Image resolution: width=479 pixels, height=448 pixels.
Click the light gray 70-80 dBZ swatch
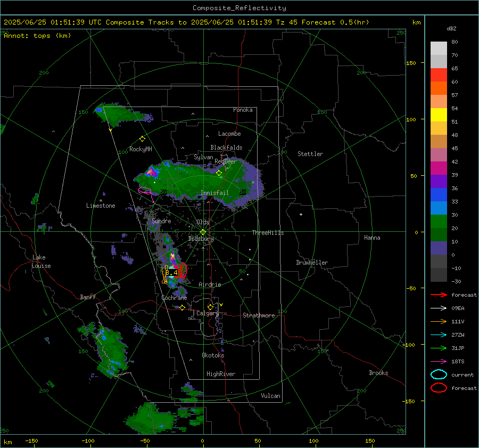tap(439, 48)
